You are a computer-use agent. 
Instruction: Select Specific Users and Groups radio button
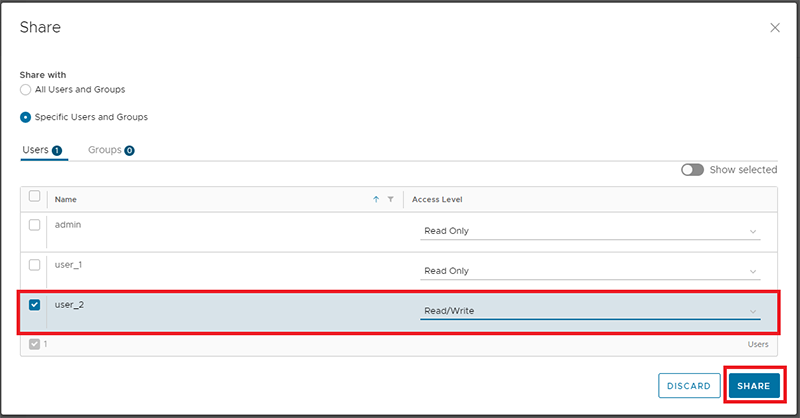tap(26, 117)
